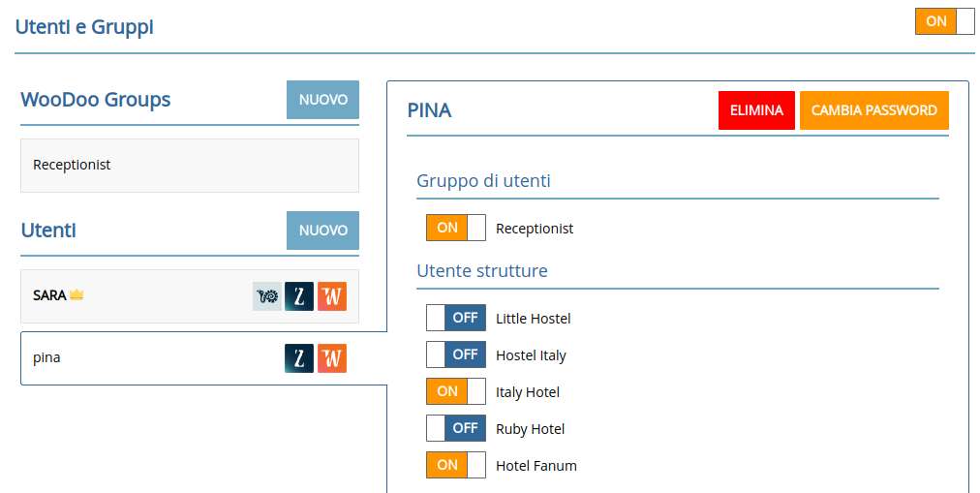Viewport: 980px width, 493px height.
Task: Turn on the Hostel Italy switch
Action: click(x=455, y=354)
